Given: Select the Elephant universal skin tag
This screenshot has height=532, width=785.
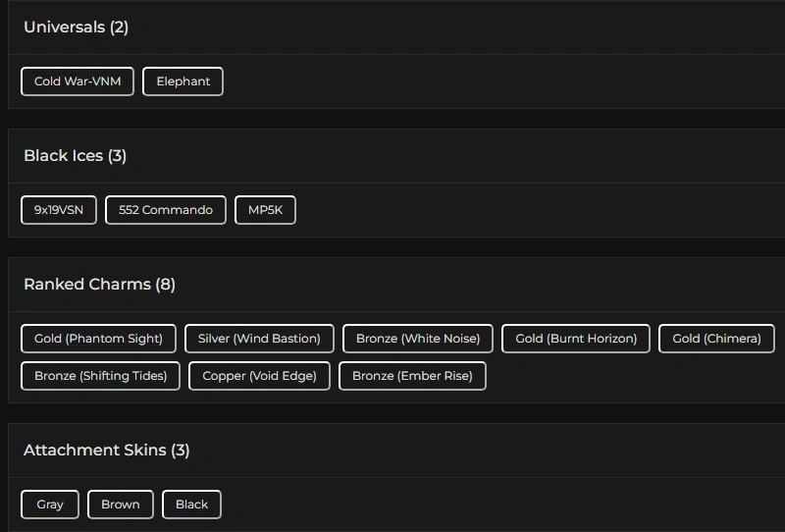Looking at the screenshot, I should pyautogui.click(x=183, y=81).
